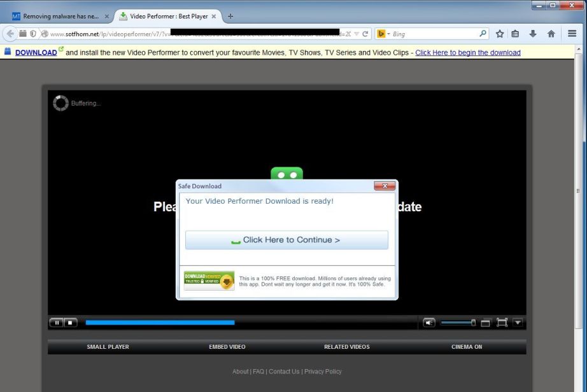Close the Safe Download dialog
This screenshot has width=587, height=392.
click(x=385, y=186)
